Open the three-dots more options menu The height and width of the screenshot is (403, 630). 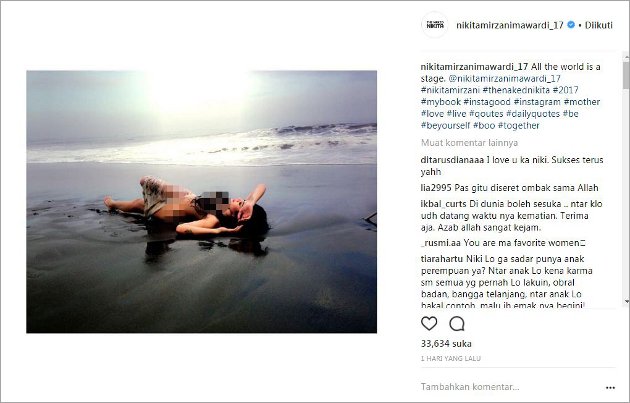pos(610,387)
